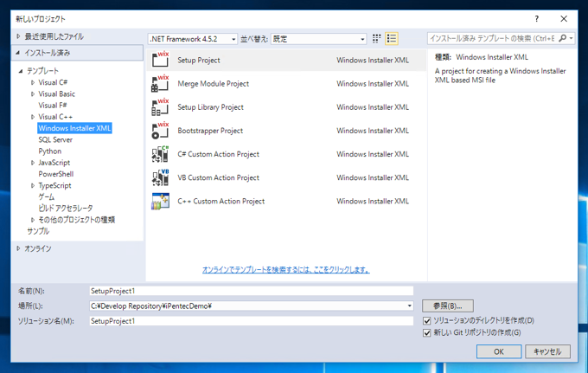Select the C# Custom Action Project icon
The width and height of the screenshot is (588, 373).
[160, 154]
